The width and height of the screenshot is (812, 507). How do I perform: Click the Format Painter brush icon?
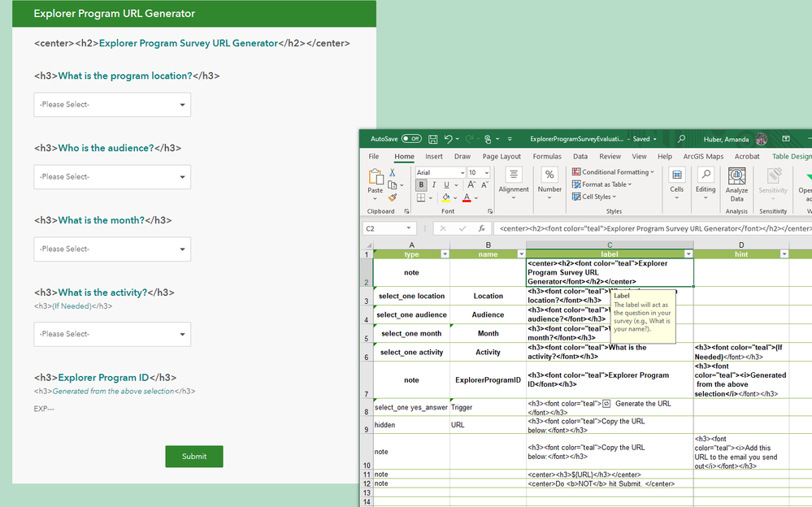(x=392, y=197)
